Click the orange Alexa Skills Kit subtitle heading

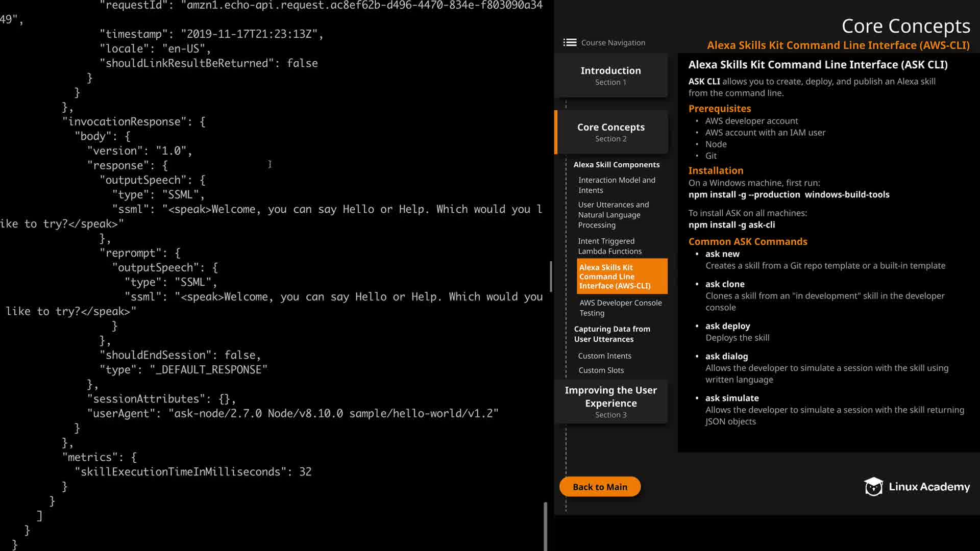838,45
